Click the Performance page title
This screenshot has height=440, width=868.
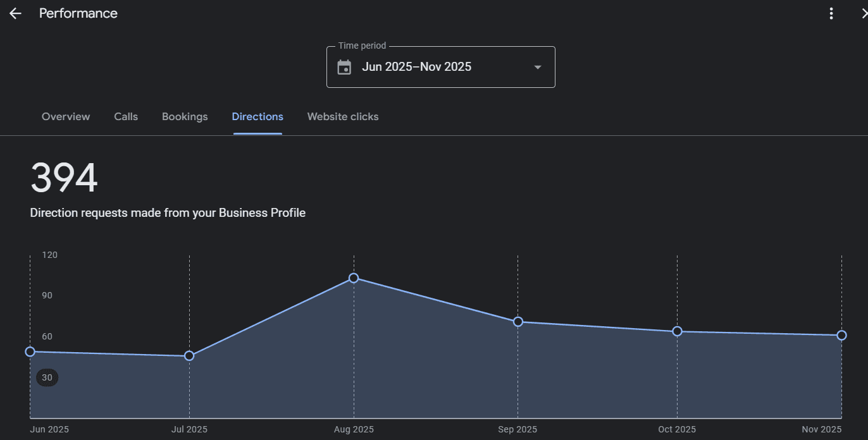click(x=78, y=13)
